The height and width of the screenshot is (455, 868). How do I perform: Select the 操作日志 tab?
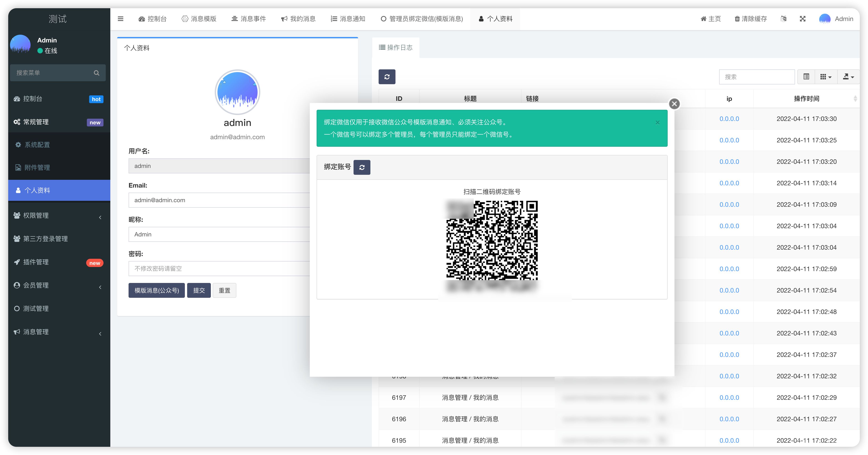[x=395, y=47]
